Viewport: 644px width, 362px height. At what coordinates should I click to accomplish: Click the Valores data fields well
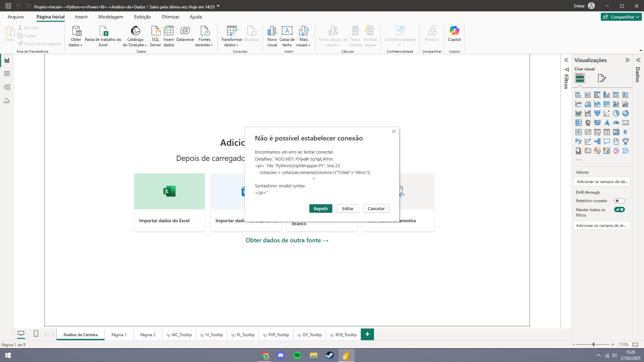point(602,181)
